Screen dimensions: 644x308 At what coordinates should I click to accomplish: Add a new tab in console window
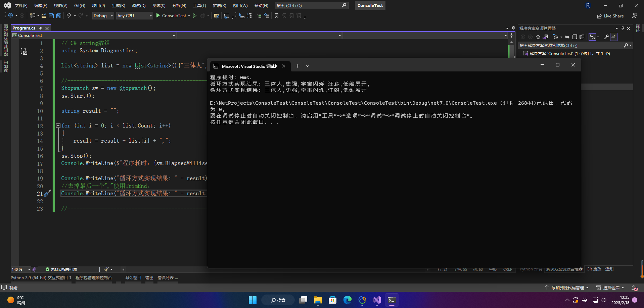[297, 66]
